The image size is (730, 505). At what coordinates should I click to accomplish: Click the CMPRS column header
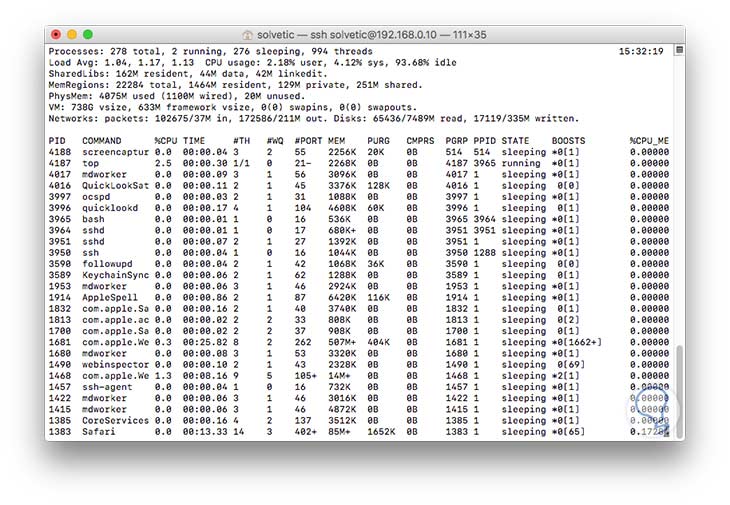(420, 141)
